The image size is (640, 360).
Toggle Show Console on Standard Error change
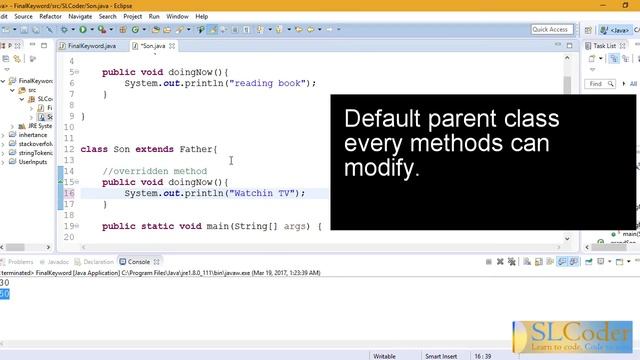coord(573,262)
